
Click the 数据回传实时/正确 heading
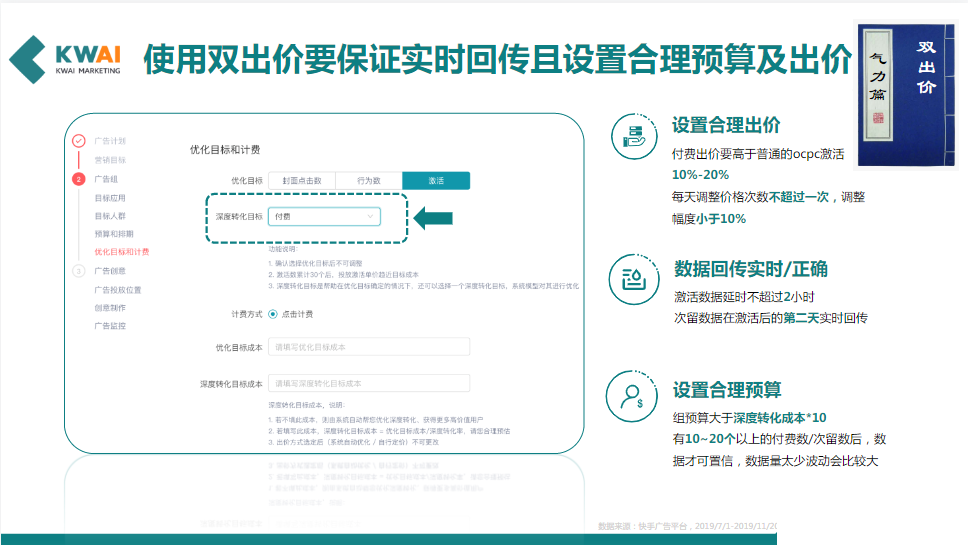pyautogui.click(x=751, y=269)
